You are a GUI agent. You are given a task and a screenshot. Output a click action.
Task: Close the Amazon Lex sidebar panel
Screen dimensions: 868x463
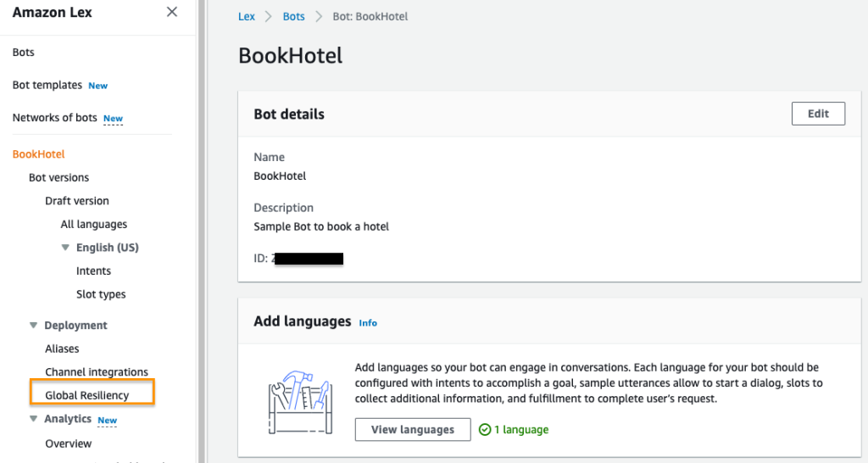(x=172, y=12)
